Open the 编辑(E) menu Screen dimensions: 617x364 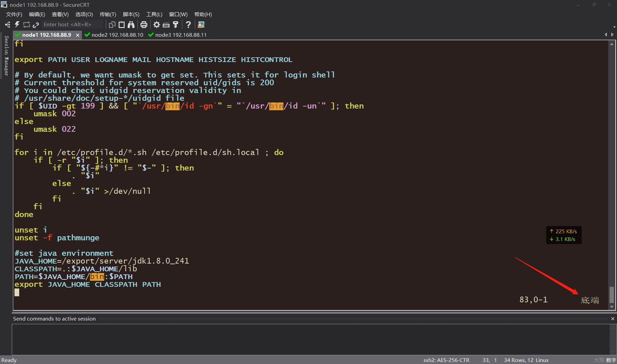point(37,14)
